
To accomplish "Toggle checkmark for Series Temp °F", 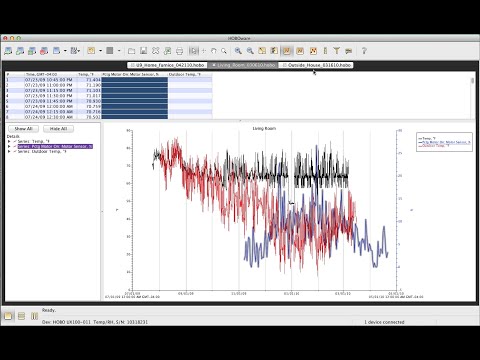I will (15, 141).
